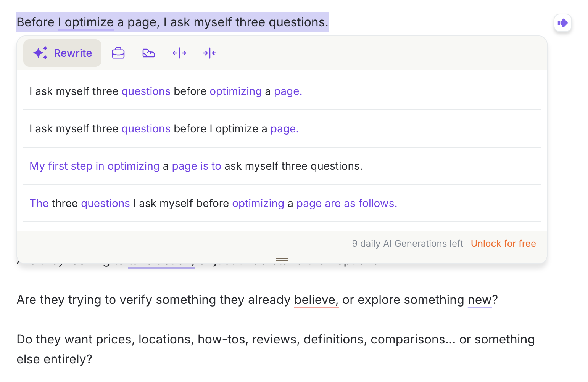Viewport: 588px width, 382px height.
Task: Expand the suggestions panel via bottom handle
Action: pos(282,260)
